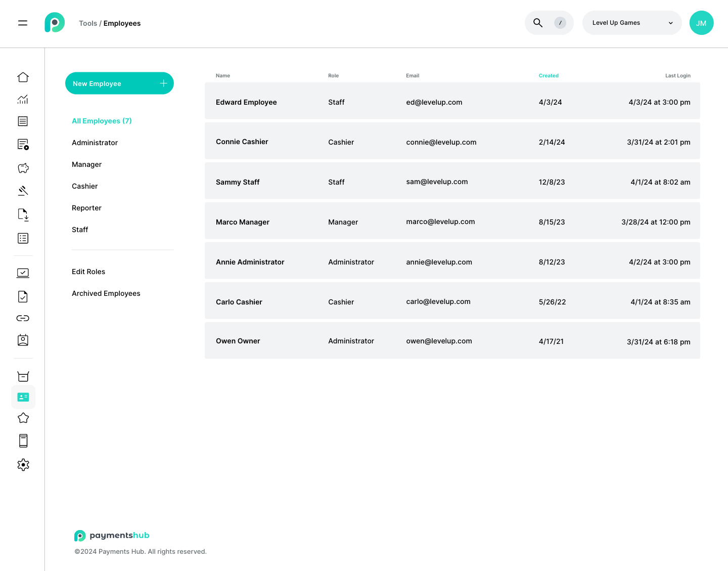Open the sales analytics chart icon
Viewport: 728px width, 571px height.
tap(23, 99)
